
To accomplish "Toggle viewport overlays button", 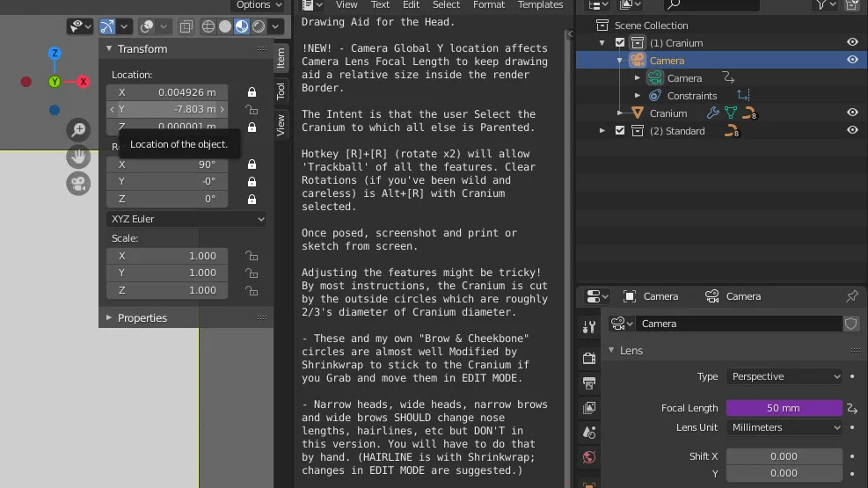I will tap(147, 26).
